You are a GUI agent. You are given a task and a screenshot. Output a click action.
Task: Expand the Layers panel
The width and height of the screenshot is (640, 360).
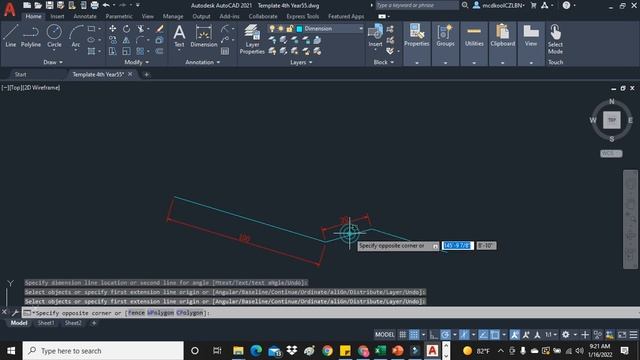(x=301, y=62)
